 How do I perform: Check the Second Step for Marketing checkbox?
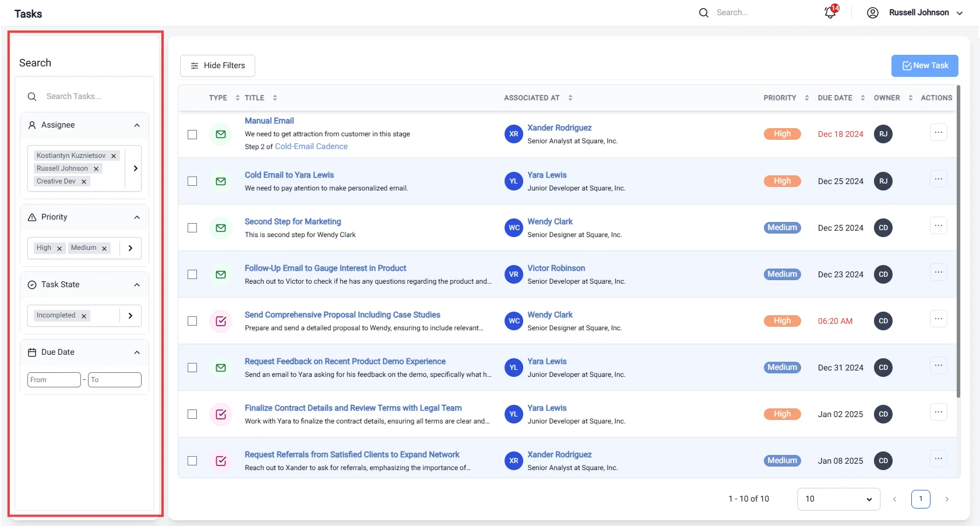[x=192, y=228]
